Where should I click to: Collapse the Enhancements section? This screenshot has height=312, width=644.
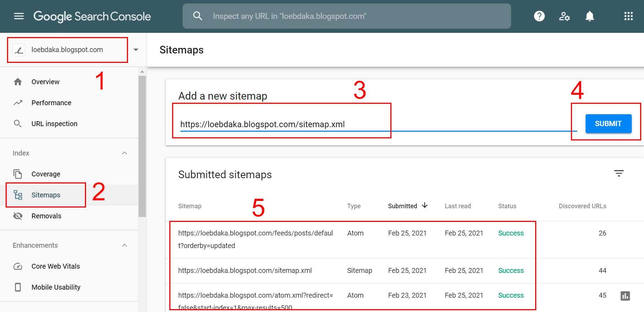click(125, 245)
